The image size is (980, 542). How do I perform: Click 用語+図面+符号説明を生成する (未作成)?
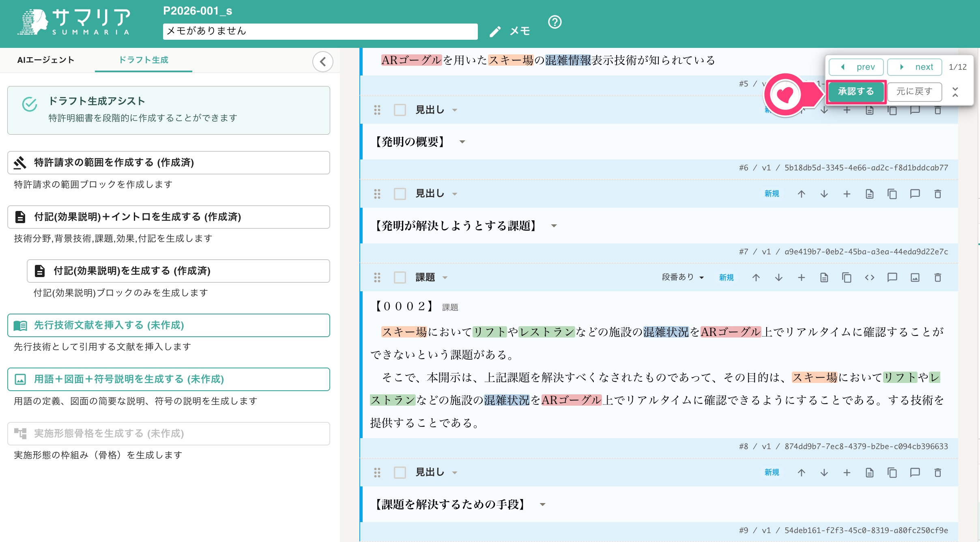coord(169,379)
